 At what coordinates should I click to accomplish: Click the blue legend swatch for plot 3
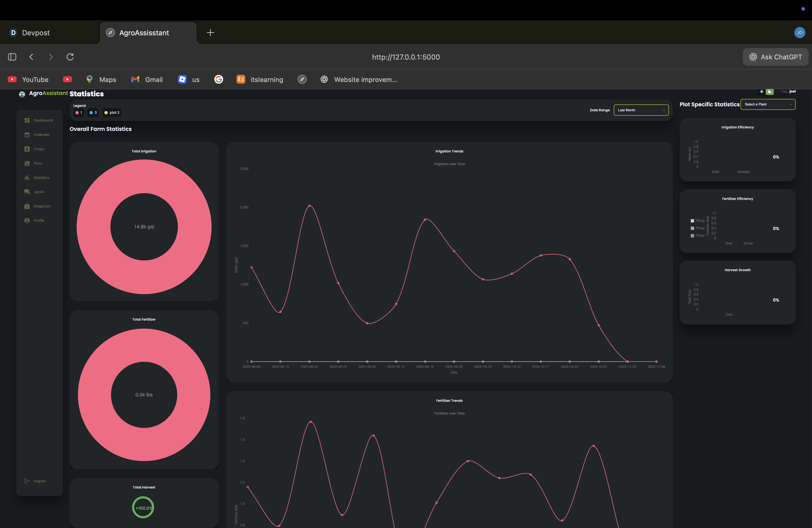pyautogui.click(x=91, y=113)
